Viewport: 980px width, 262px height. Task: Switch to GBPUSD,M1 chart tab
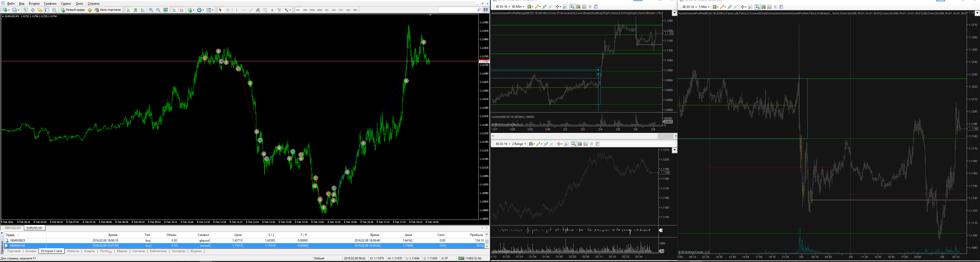(13, 228)
